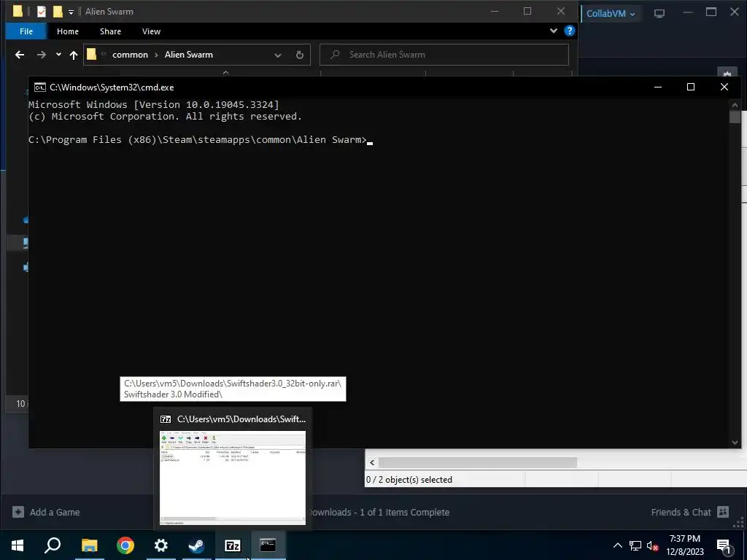Open quick access toolbar customize dropdown
Viewport: 747px width, 560px height.
point(71,12)
